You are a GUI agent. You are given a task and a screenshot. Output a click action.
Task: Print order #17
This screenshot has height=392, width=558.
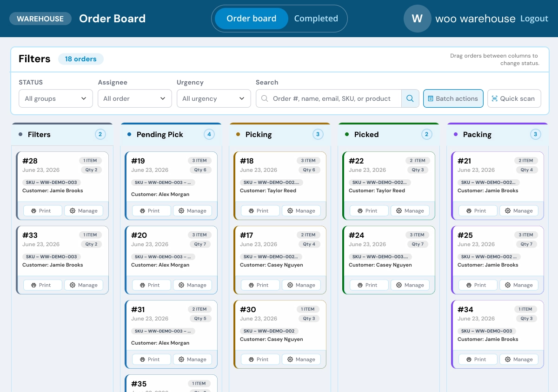pos(260,285)
